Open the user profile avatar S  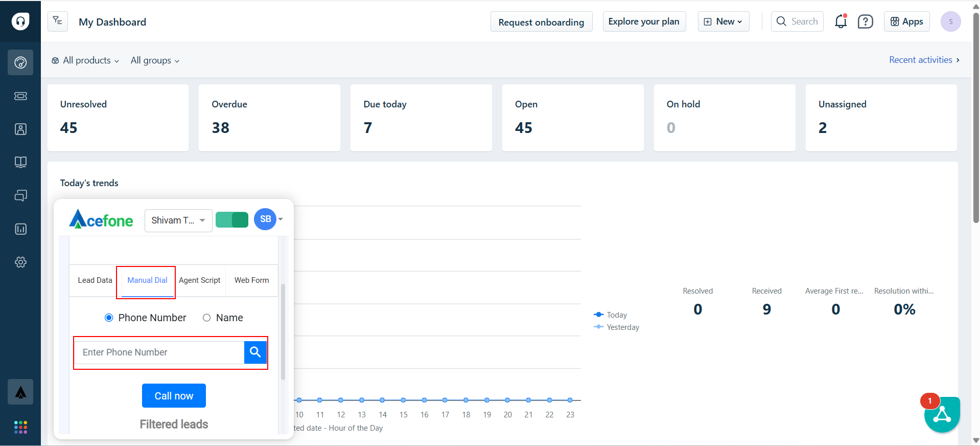[x=950, y=21]
